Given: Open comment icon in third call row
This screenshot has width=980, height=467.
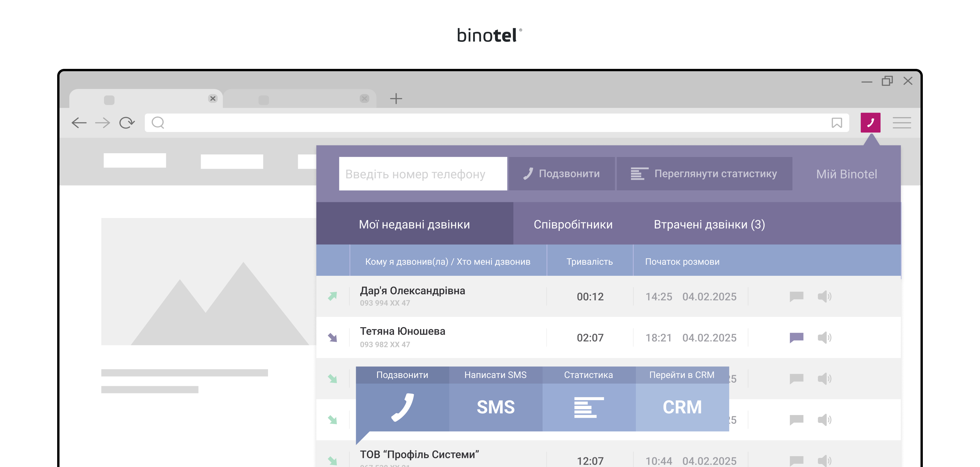Looking at the screenshot, I should [x=796, y=378].
